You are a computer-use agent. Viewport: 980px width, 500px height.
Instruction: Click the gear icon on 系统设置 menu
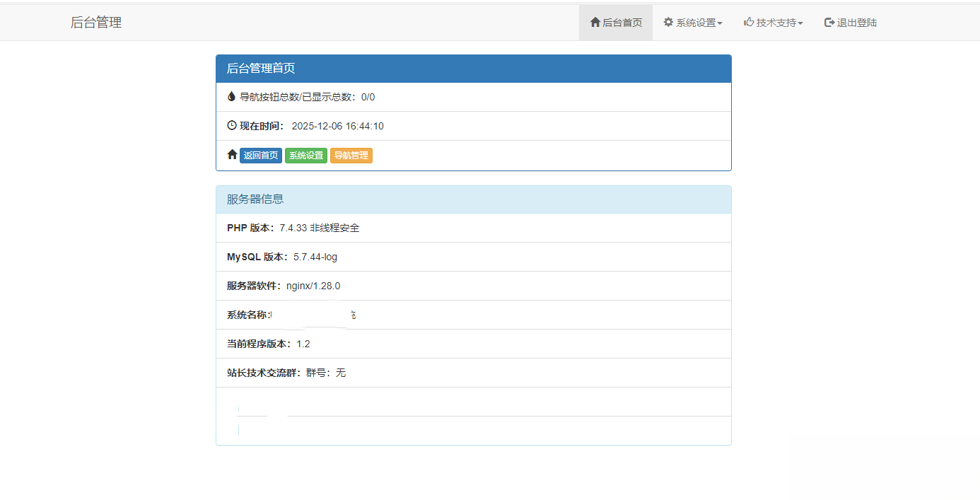[668, 22]
